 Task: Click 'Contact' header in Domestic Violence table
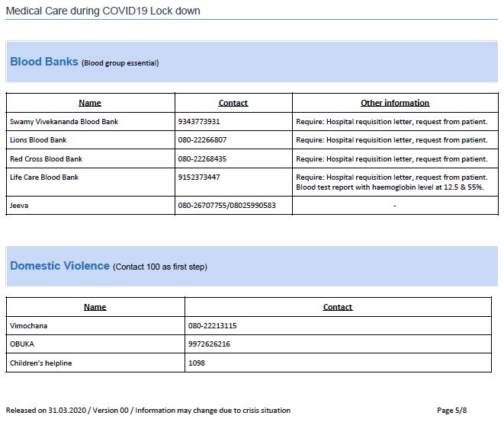point(338,307)
